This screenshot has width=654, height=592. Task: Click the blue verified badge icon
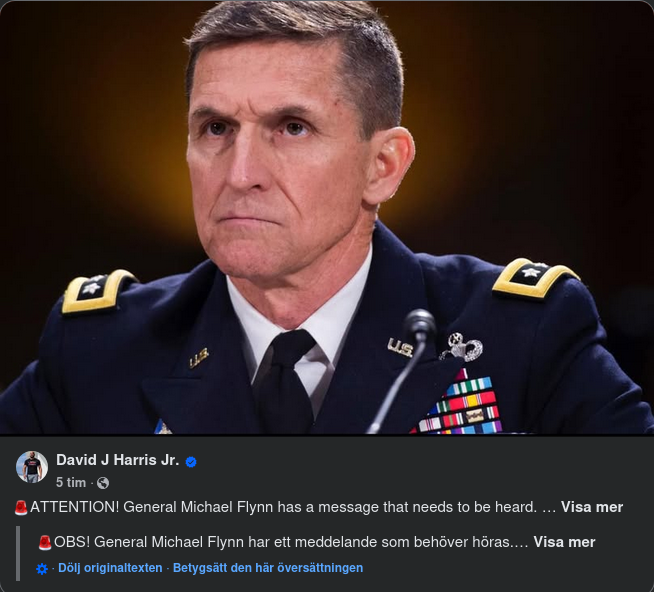pos(191,461)
